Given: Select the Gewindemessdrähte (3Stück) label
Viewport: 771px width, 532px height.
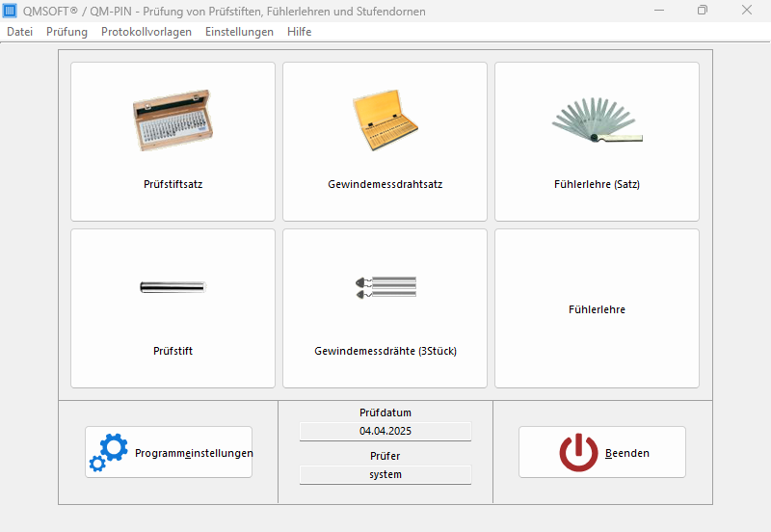Looking at the screenshot, I should pos(385,351).
